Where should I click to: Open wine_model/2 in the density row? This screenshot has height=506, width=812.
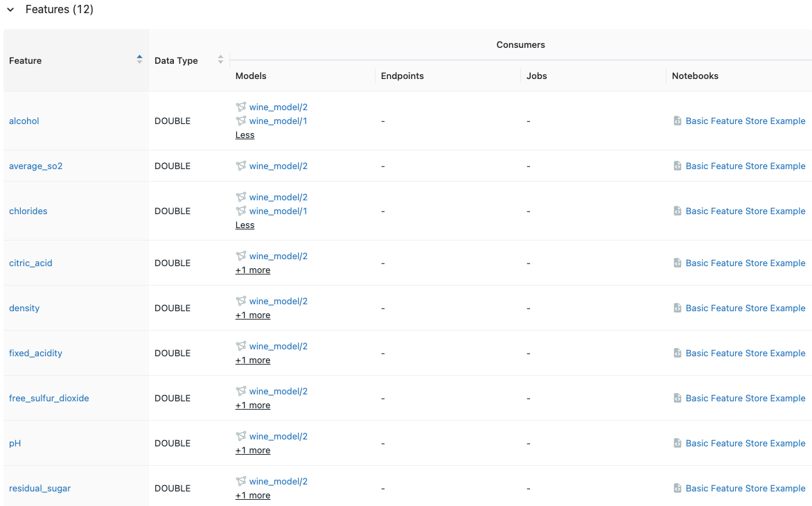(278, 301)
